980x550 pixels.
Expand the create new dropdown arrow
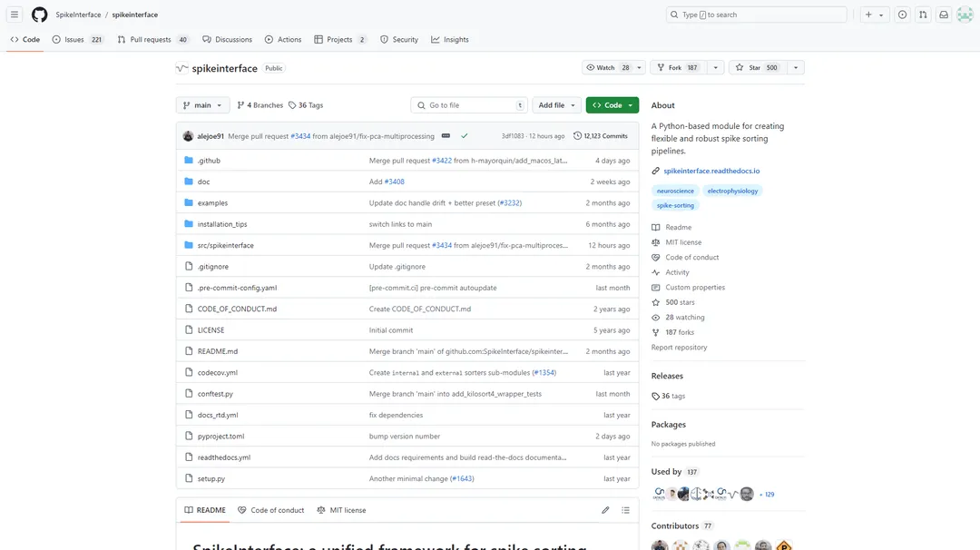(x=881, y=15)
